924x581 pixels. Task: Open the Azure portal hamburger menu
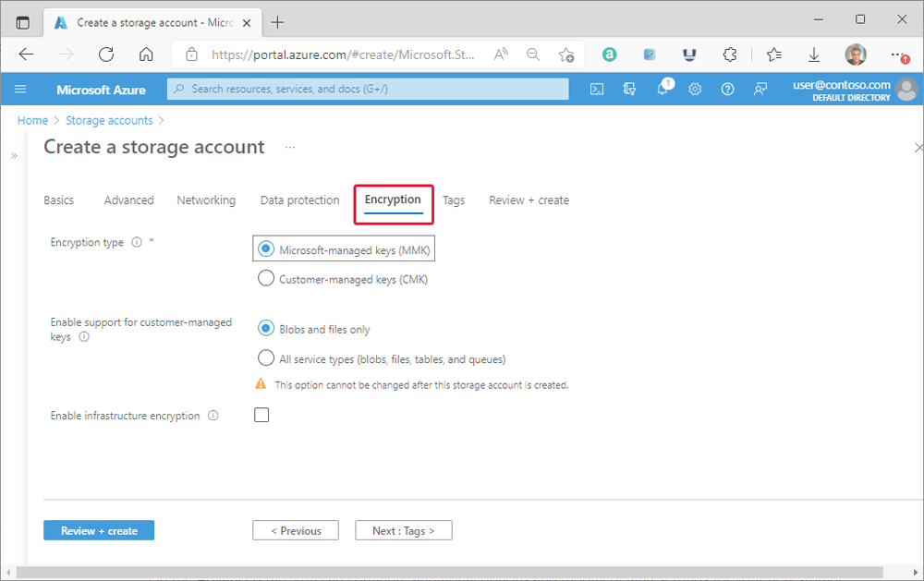(20, 89)
